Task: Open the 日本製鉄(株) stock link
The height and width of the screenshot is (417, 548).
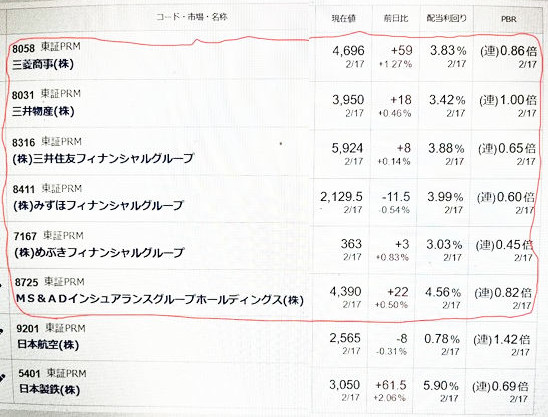Action: click(49, 390)
